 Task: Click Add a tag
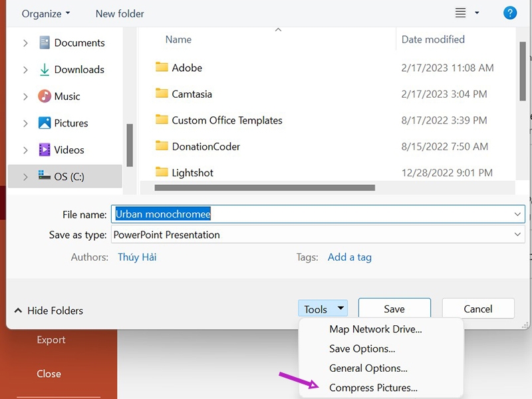[x=350, y=257]
